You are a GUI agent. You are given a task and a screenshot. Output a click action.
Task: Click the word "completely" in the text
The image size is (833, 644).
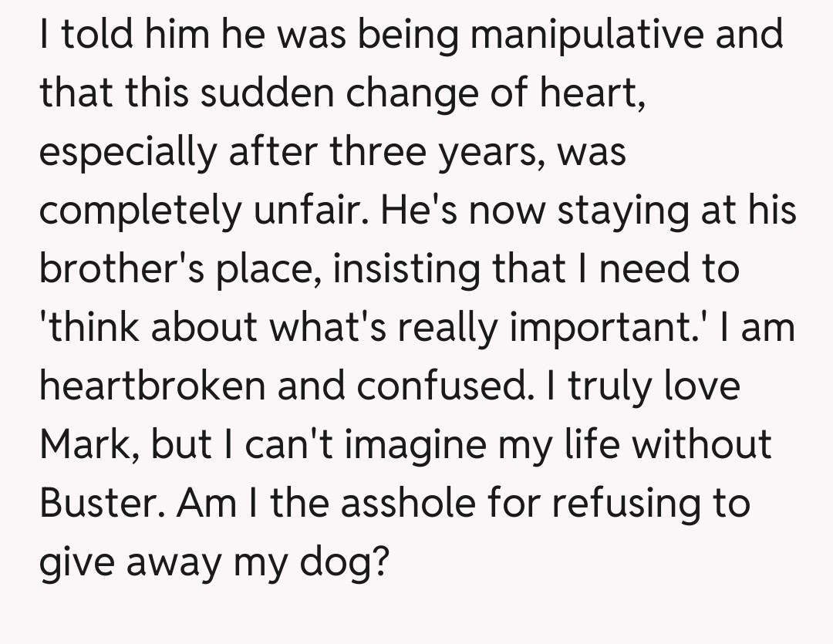140,211
